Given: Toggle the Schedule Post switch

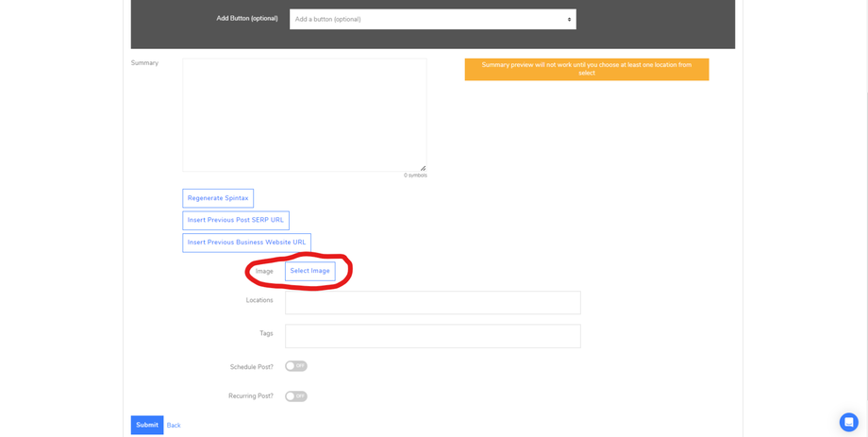Looking at the screenshot, I should coord(296,366).
